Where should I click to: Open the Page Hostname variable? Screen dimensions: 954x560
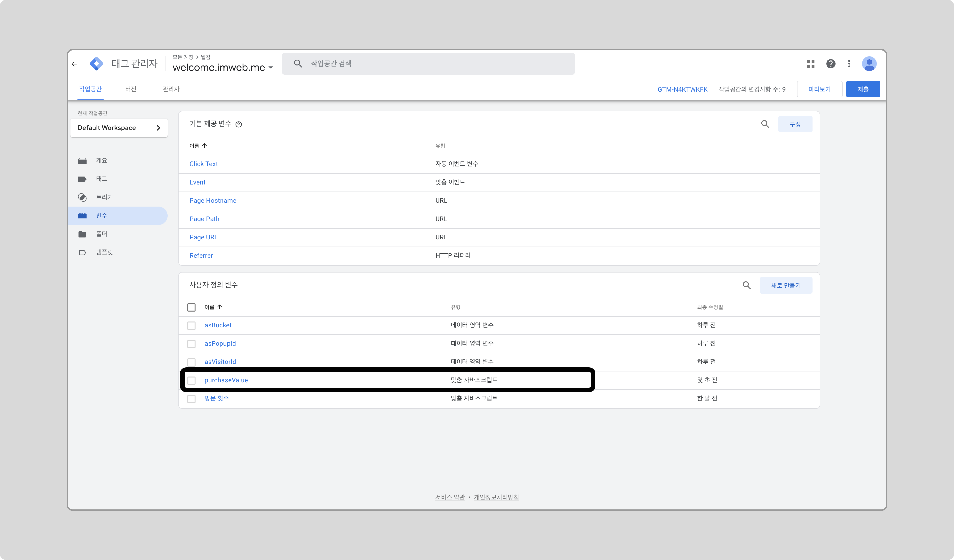coord(213,201)
